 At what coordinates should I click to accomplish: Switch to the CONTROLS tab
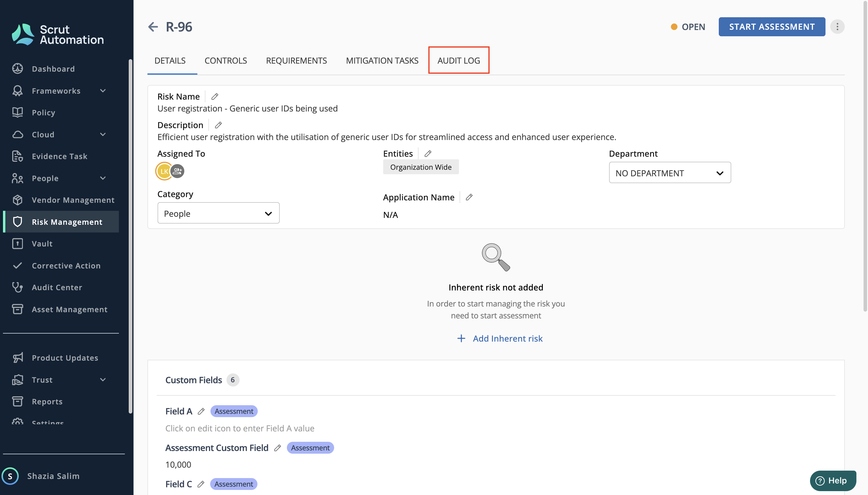pos(226,61)
